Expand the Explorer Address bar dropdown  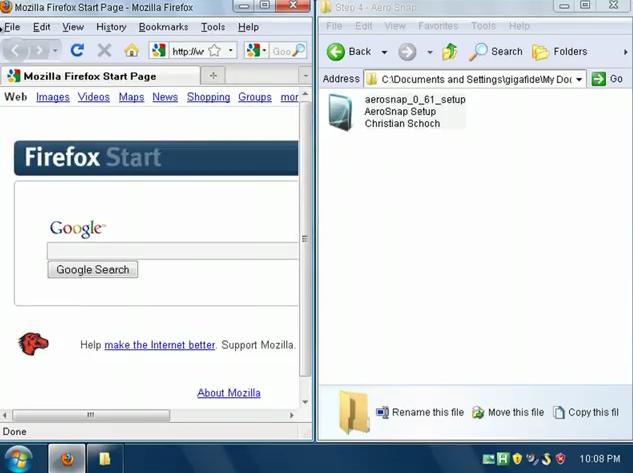pos(579,79)
